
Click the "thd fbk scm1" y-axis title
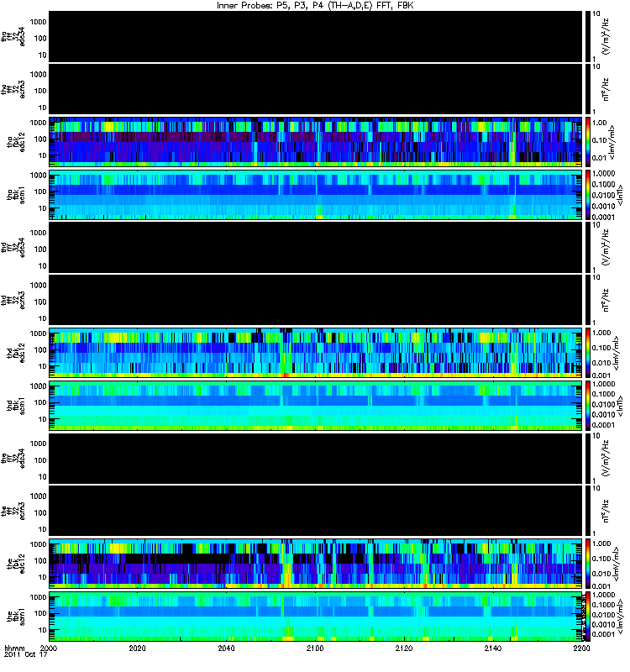16,405
